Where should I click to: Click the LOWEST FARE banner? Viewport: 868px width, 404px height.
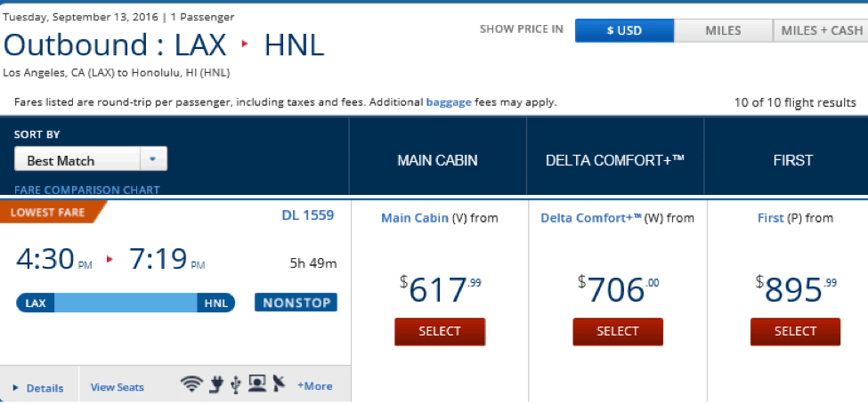[x=51, y=212]
